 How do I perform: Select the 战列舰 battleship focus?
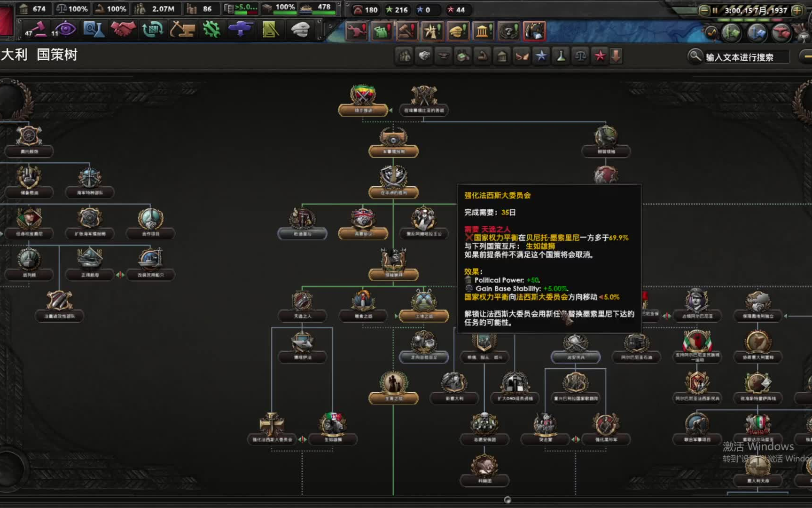click(29, 264)
